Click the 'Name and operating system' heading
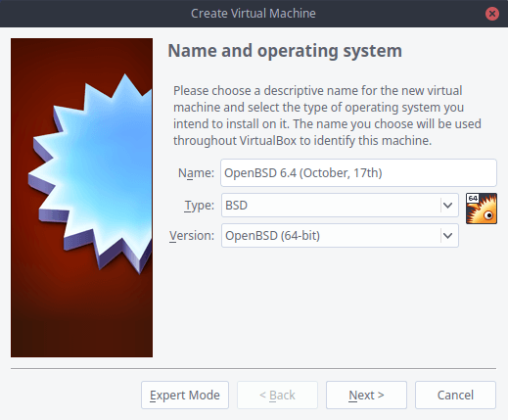This screenshot has width=508, height=420. point(285,51)
